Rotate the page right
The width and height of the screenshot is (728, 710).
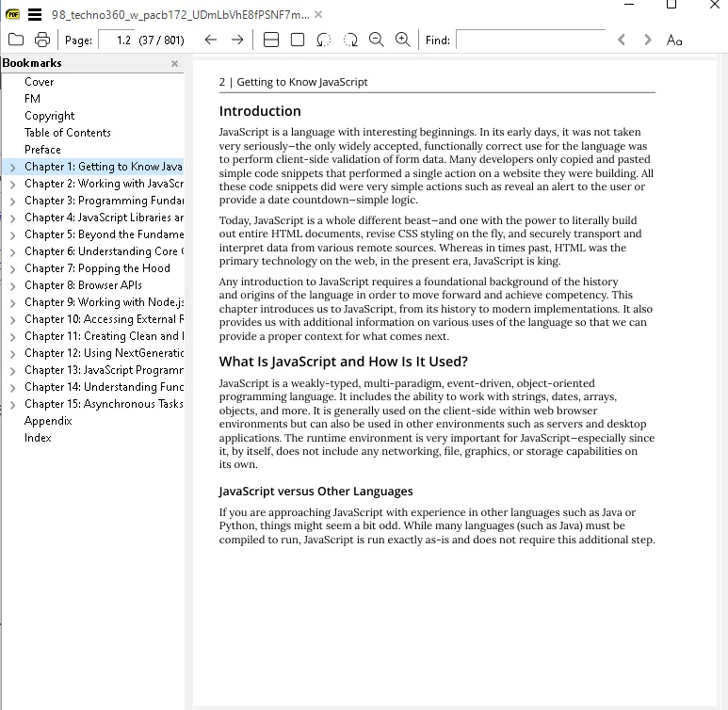pyautogui.click(x=350, y=40)
